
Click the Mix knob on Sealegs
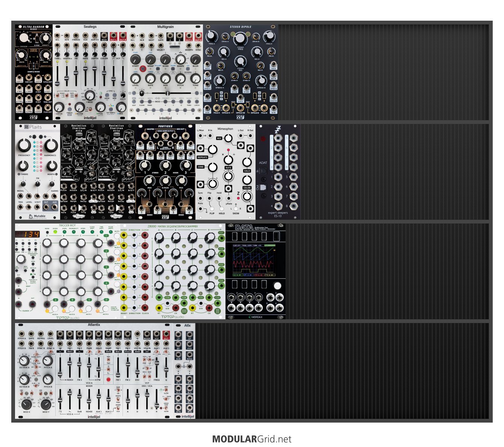pyautogui.click(x=121, y=108)
